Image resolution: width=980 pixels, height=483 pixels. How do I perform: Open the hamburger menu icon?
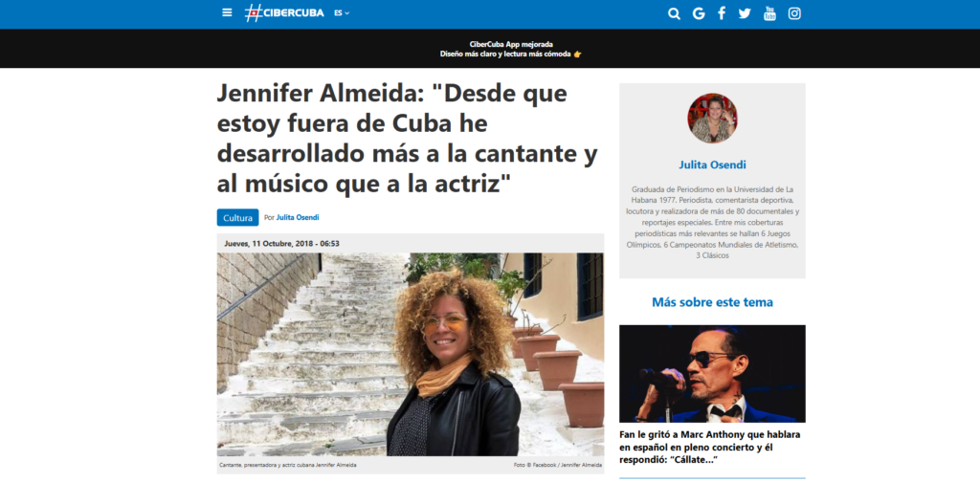click(227, 12)
